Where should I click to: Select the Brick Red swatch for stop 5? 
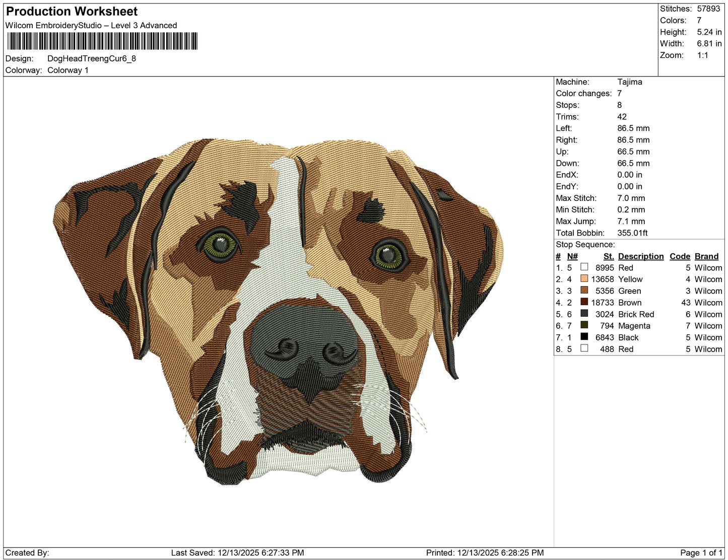pos(584,314)
